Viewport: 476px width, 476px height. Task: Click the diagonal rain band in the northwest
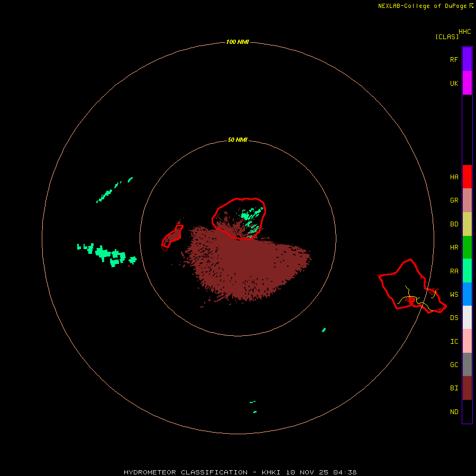114,190
